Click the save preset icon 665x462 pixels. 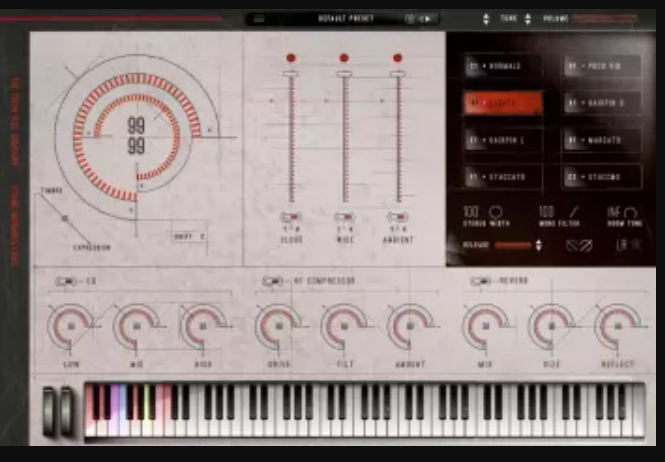tap(410, 19)
